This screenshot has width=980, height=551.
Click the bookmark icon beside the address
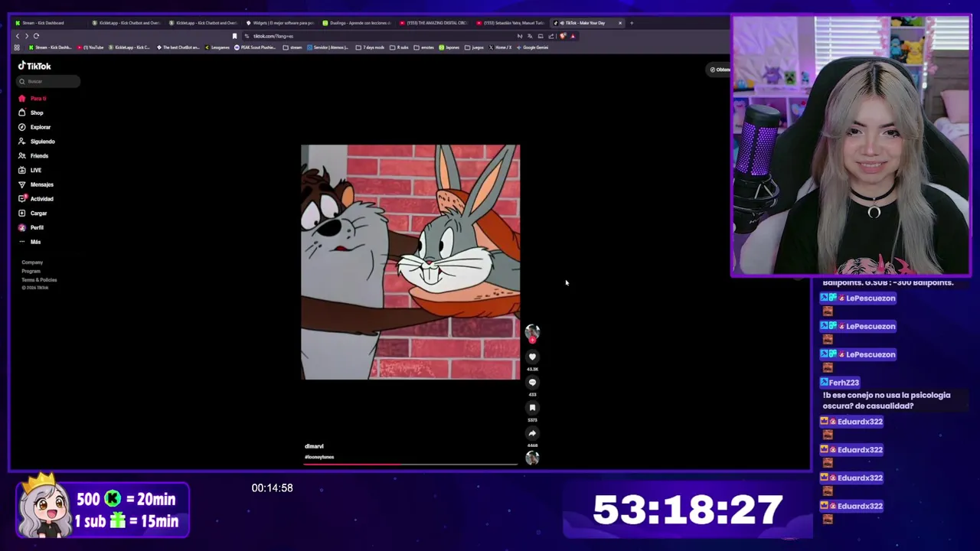pyautogui.click(x=234, y=36)
